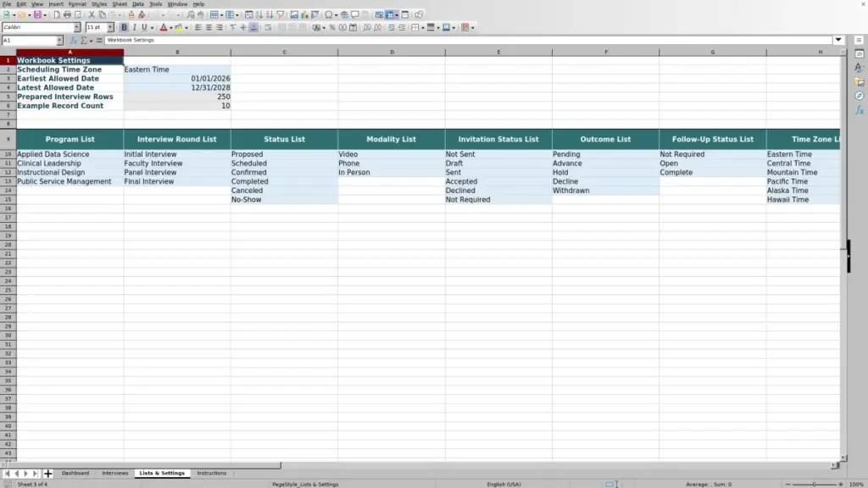Click the Cut scissors icon
This screenshot has height=488, width=868.
(x=92, y=15)
